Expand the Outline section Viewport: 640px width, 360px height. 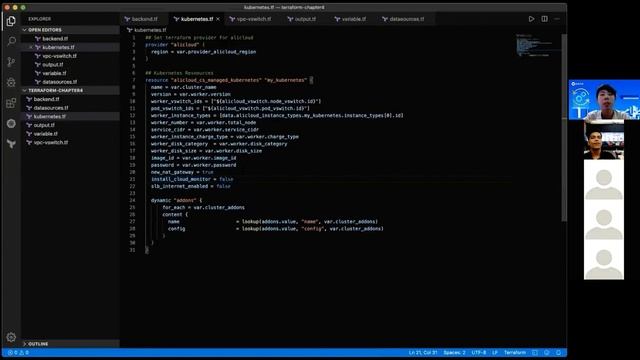pyautogui.click(x=71, y=344)
